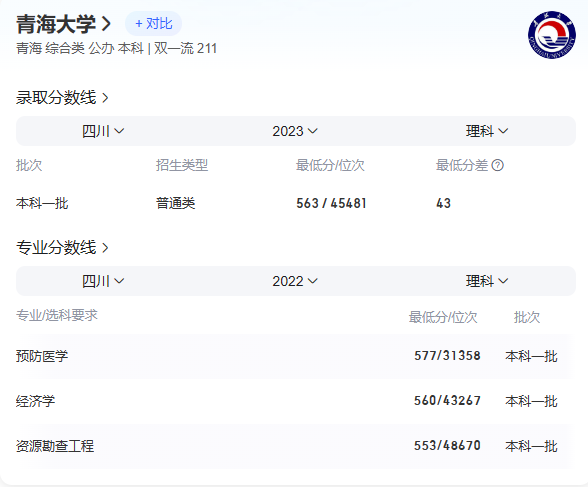The image size is (588, 487).
Task: Click the 招生类型 column header
Action: coord(182,165)
